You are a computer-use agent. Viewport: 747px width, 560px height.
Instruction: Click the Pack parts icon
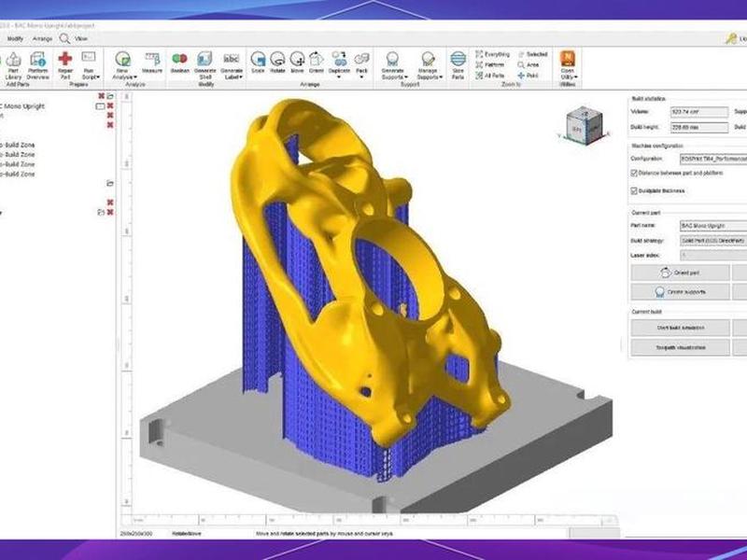coord(361,59)
